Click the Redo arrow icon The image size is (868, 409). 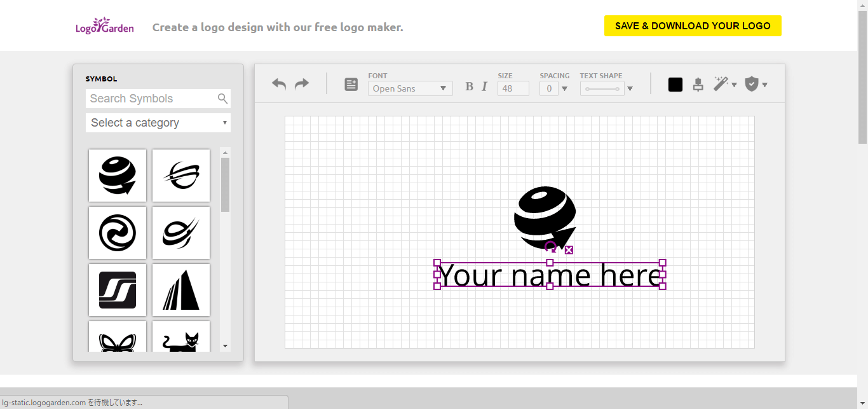(x=302, y=84)
